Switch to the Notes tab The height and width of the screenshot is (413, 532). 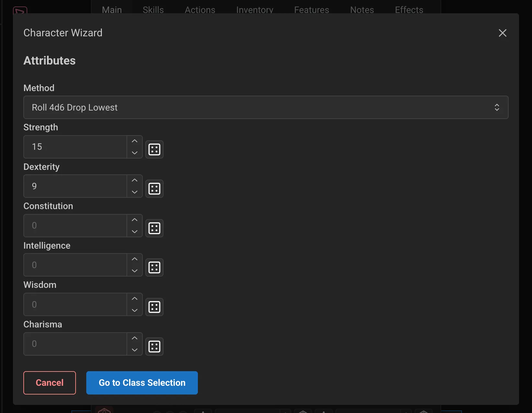362,10
